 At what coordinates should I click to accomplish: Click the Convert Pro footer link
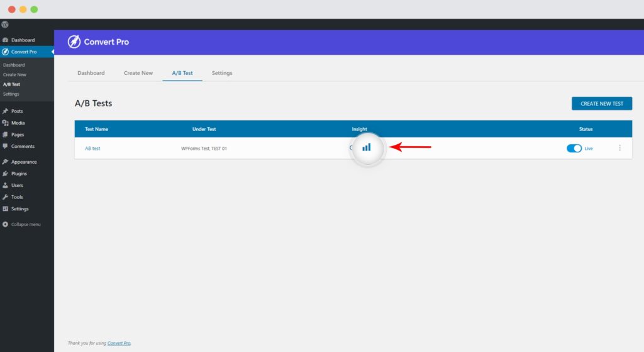click(119, 343)
